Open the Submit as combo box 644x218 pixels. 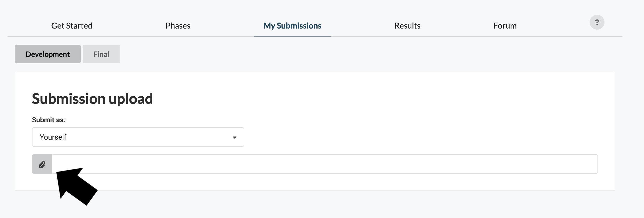pos(138,137)
